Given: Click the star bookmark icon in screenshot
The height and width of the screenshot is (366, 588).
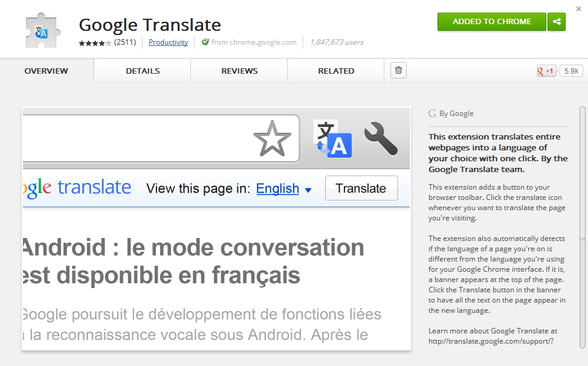Looking at the screenshot, I should [x=272, y=139].
